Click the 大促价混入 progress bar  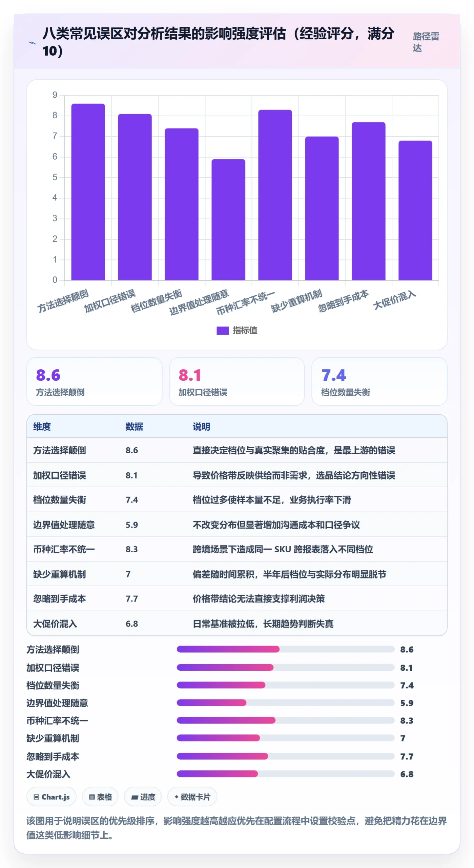tap(286, 774)
